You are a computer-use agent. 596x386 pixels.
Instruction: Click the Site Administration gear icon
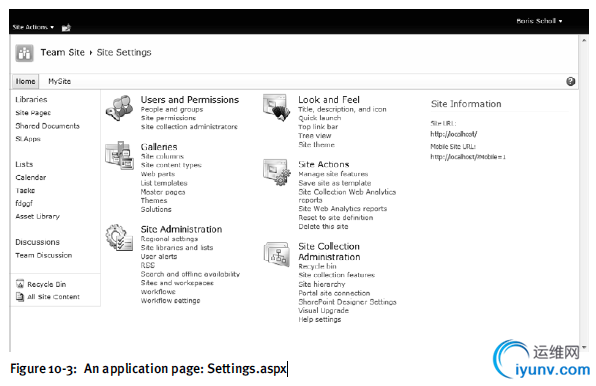[119, 237]
